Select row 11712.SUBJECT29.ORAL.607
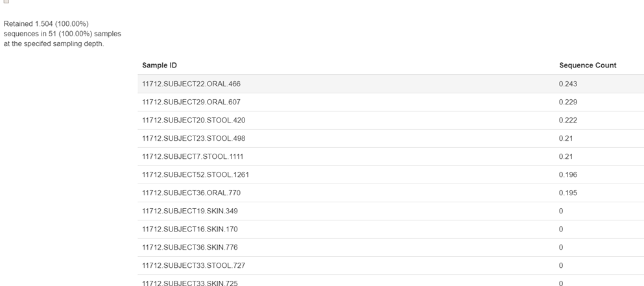 point(191,102)
